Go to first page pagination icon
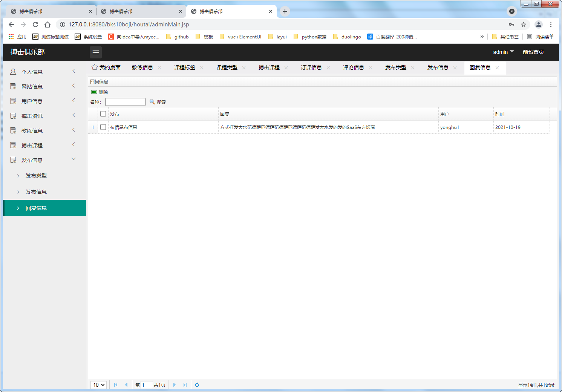 click(116, 385)
